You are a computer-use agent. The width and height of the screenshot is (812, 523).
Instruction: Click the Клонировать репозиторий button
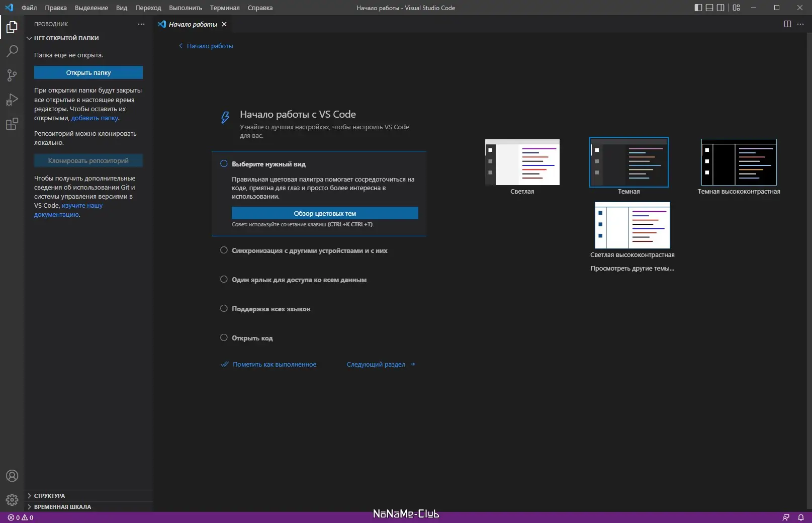[88, 160]
